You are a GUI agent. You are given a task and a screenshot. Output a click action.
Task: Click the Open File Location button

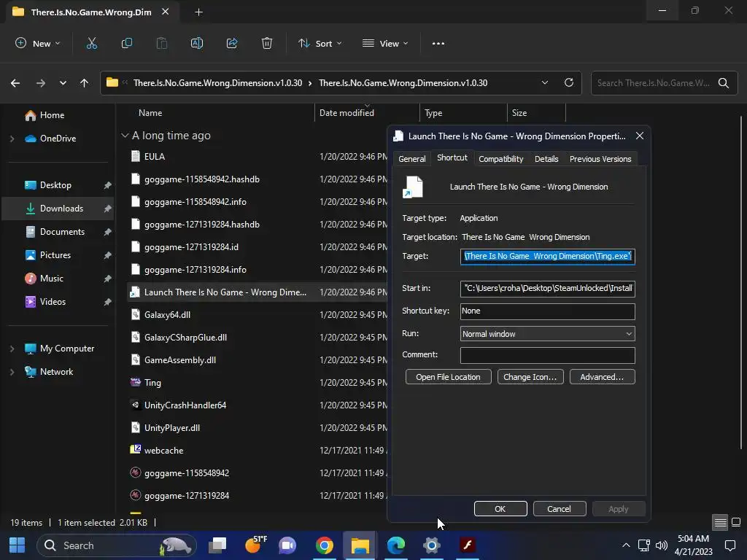click(x=448, y=377)
